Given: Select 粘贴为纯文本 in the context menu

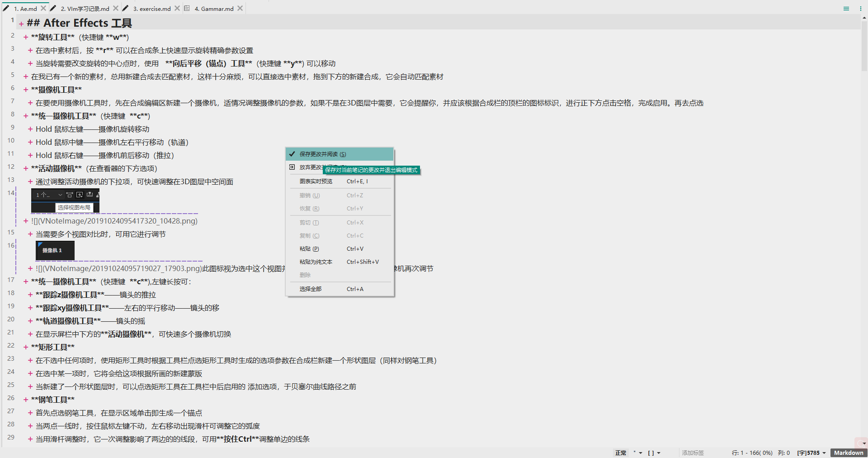Looking at the screenshot, I should (x=340, y=262).
